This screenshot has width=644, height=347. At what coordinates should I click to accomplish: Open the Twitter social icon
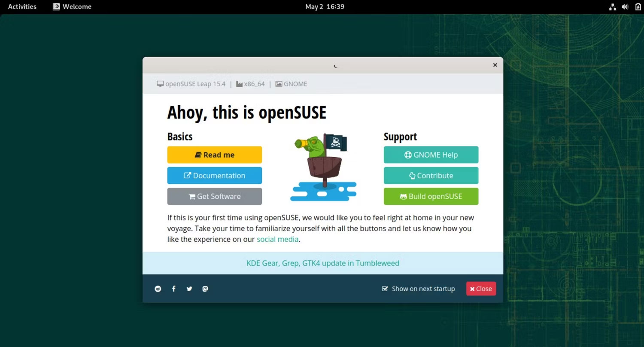click(x=189, y=289)
